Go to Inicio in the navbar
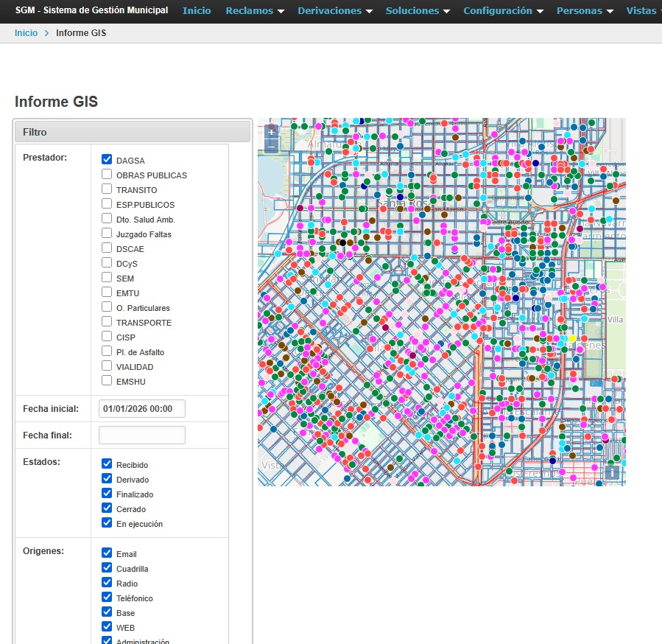The height and width of the screenshot is (644, 662). point(197,11)
